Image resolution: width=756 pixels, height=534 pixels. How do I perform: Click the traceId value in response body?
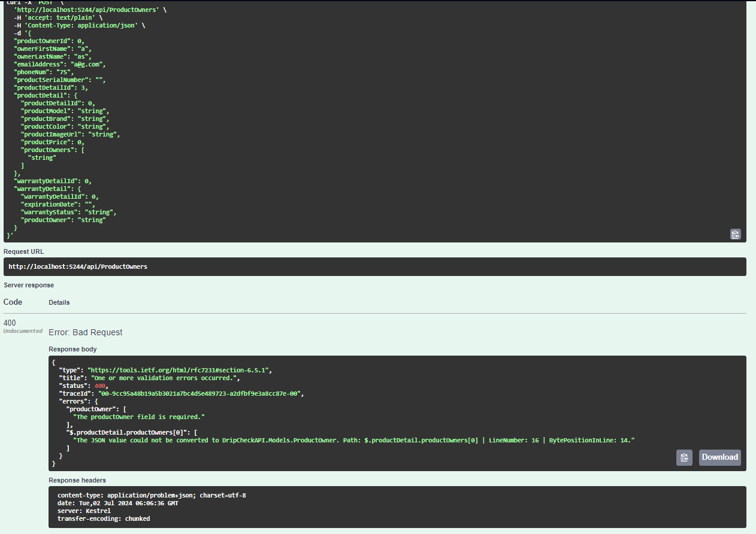click(x=201, y=394)
